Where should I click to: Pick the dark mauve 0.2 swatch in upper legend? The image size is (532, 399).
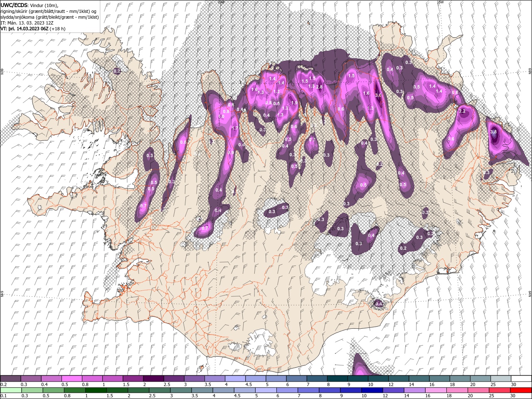10,379
